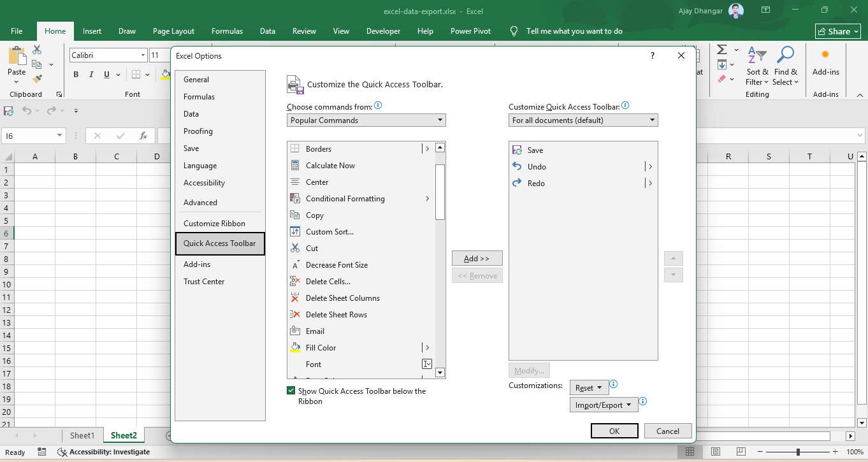Select Custom Sort... command
868x462 pixels.
click(x=361, y=231)
